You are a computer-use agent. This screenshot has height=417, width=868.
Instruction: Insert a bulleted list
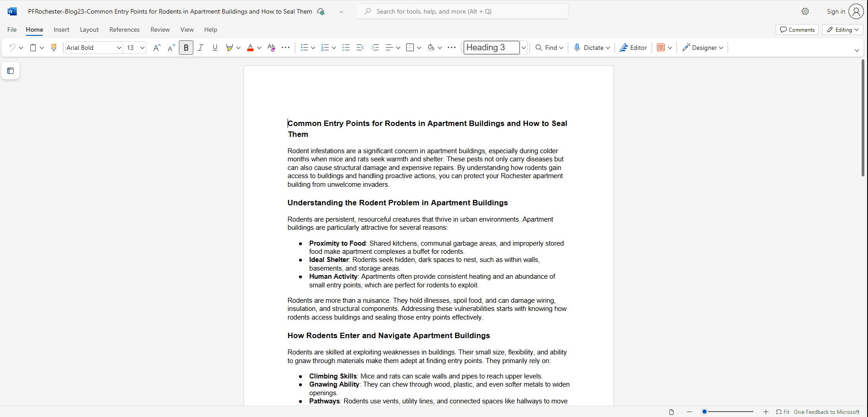[304, 48]
